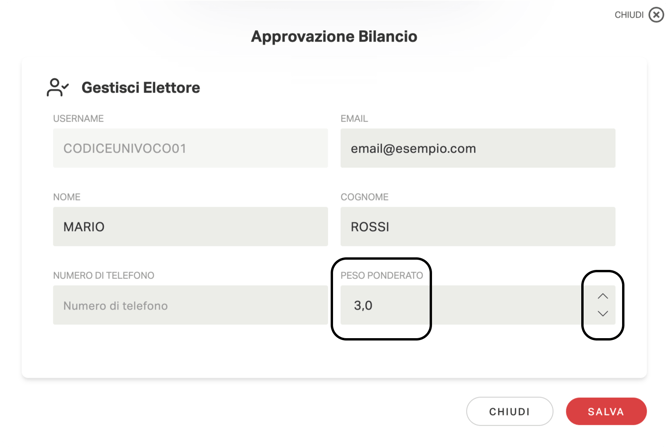This screenshot has height=448, width=670.
Task: Click the COGNOME field label
Action: (364, 197)
